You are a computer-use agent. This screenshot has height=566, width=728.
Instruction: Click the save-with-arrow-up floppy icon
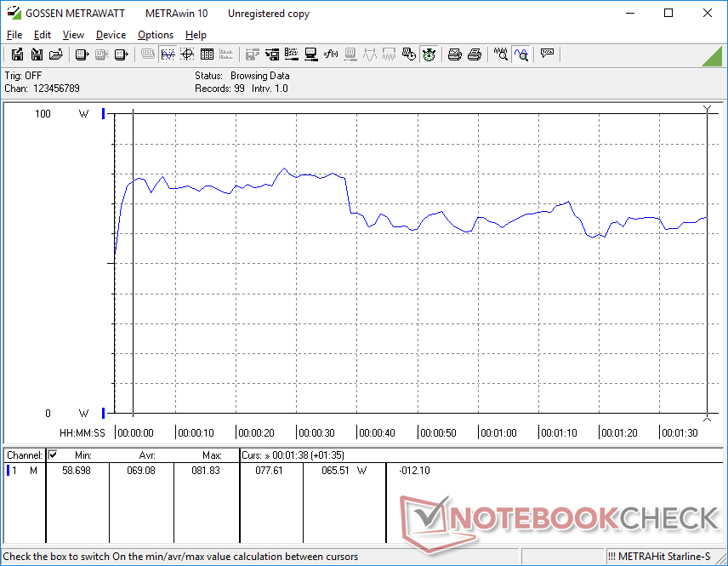17,54
